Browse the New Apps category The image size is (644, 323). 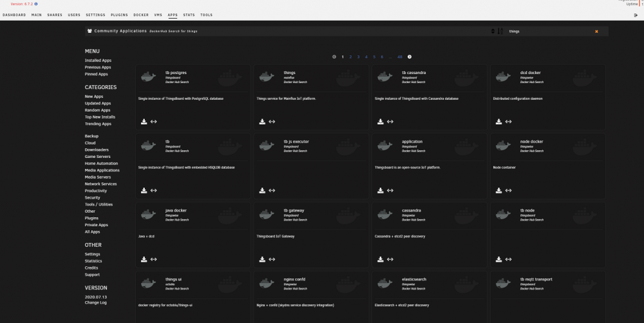click(x=94, y=97)
